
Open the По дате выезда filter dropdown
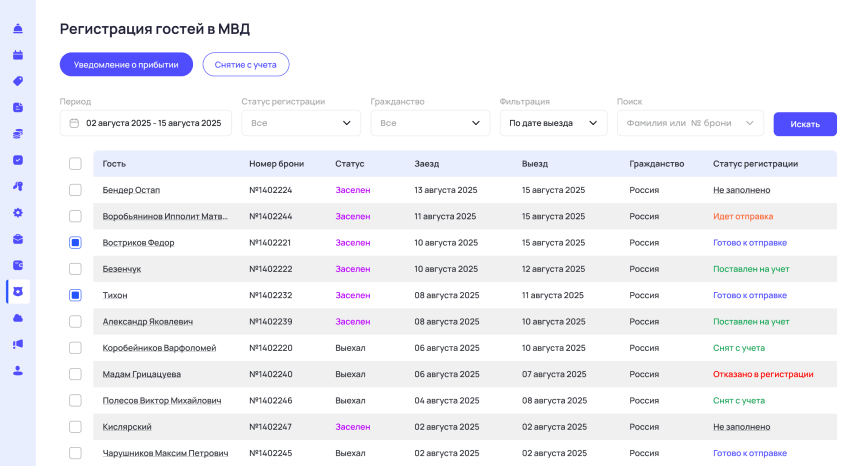(553, 123)
